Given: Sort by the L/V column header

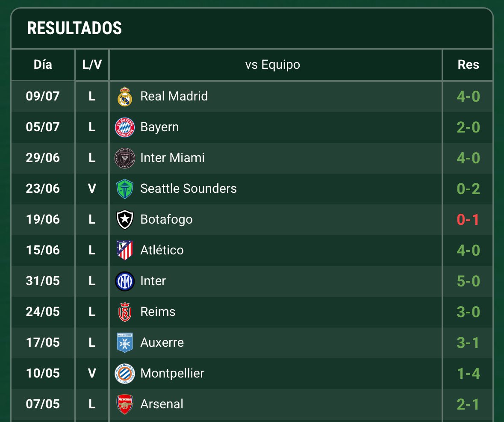Looking at the screenshot, I should tap(92, 65).
